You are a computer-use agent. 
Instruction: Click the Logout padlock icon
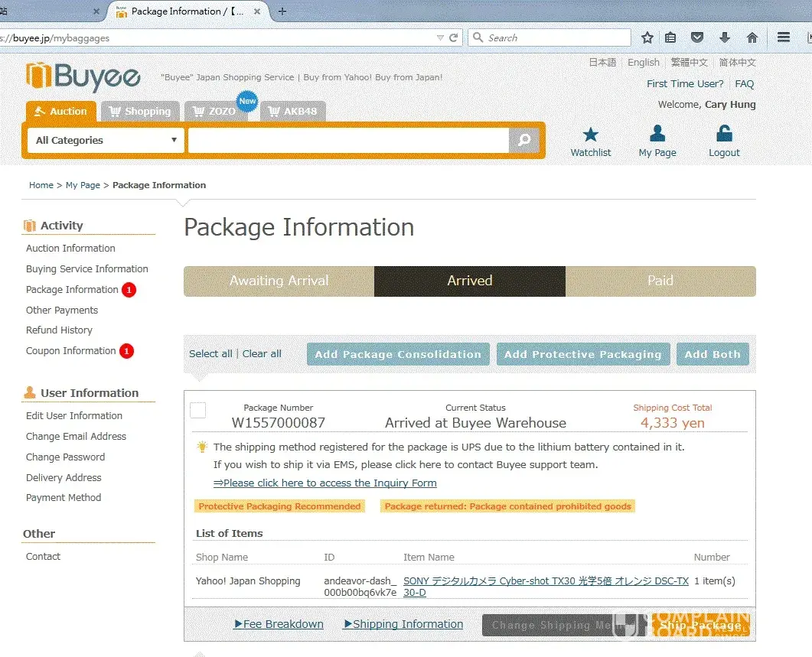tap(723, 135)
